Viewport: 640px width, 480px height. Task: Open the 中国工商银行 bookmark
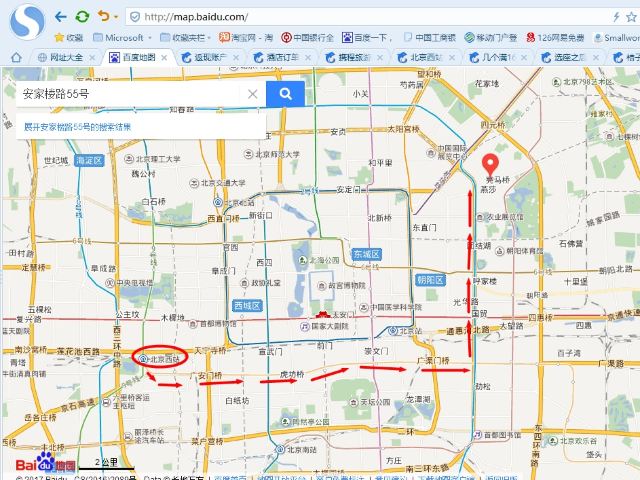pyautogui.click(x=429, y=38)
